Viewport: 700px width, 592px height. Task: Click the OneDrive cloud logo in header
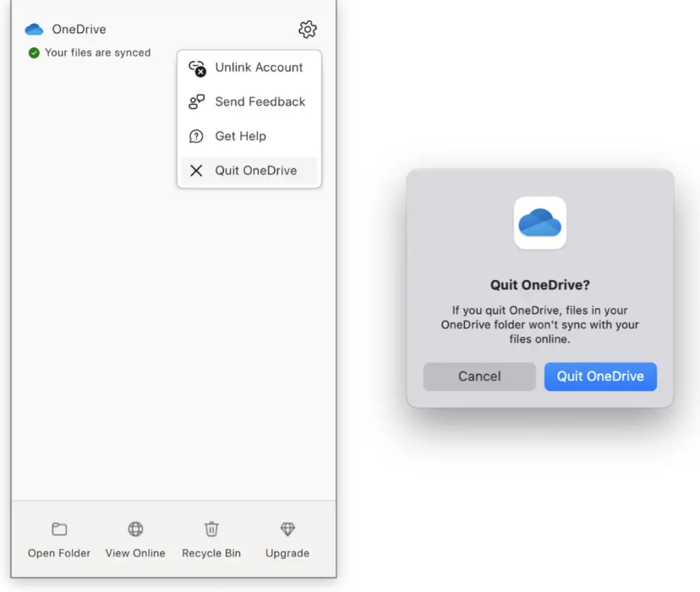pos(34,30)
